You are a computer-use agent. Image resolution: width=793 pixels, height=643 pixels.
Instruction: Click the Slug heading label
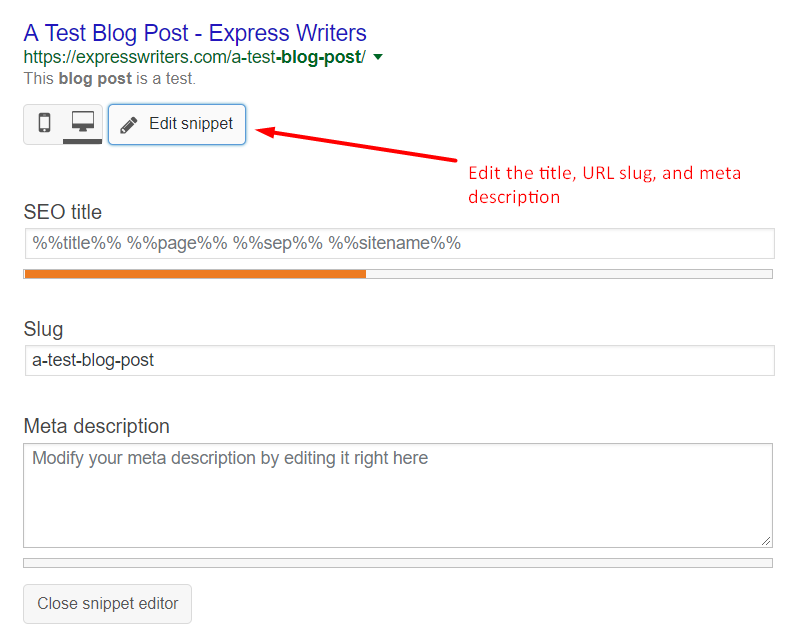tap(43, 329)
